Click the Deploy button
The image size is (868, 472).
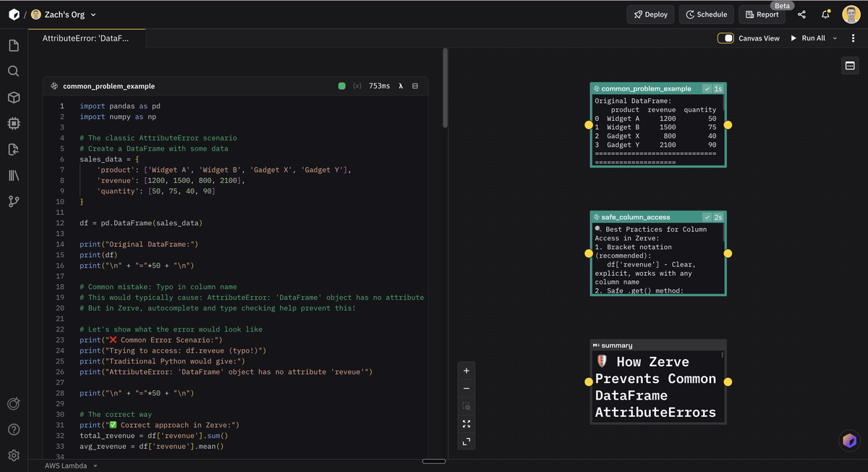pos(650,14)
